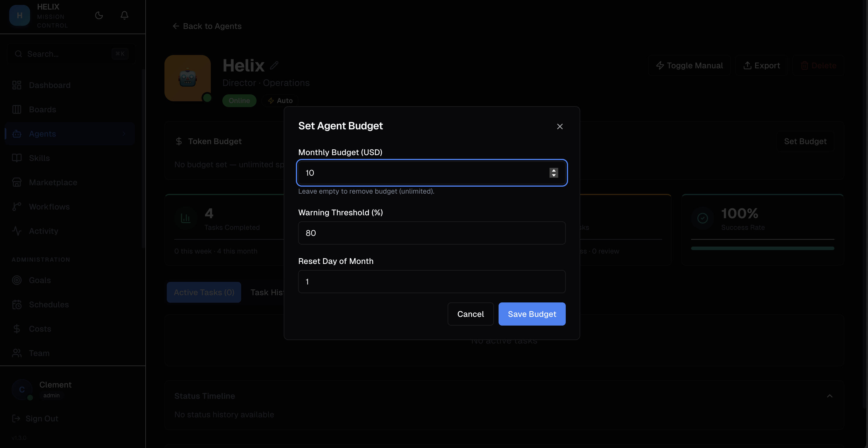Click the Success Rate check icon

click(703, 218)
